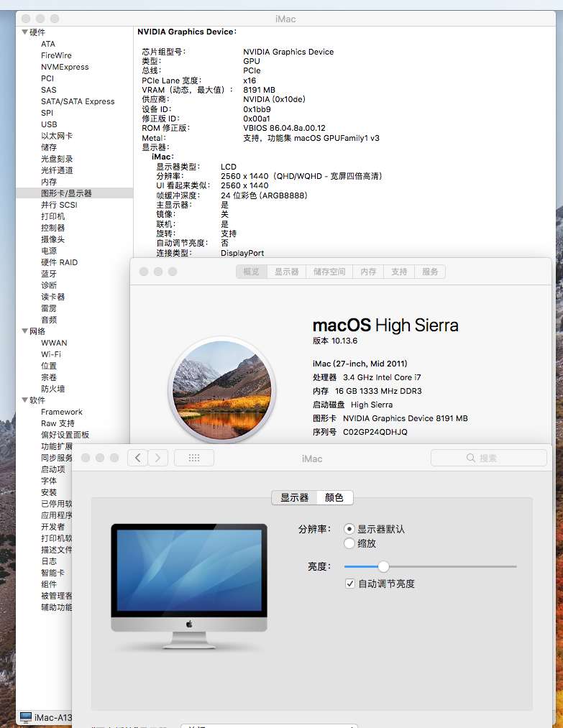Select the 显示器默认 resolution radio button
Viewport: 563px width, 728px height.
[349, 529]
